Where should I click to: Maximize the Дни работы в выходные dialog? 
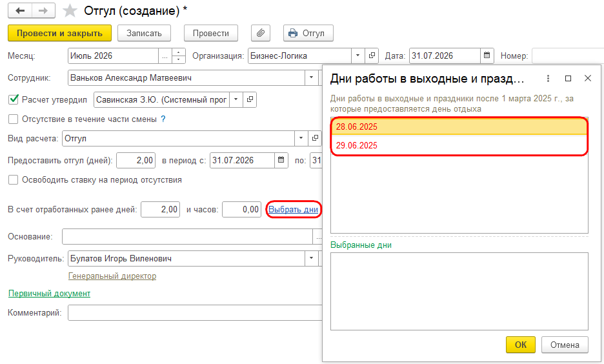coord(568,79)
